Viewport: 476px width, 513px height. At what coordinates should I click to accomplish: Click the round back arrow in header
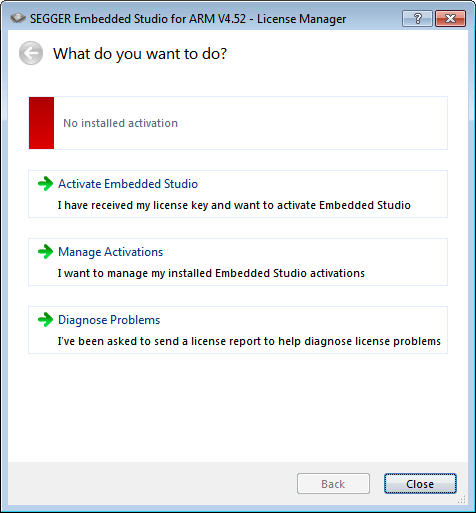click(x=31, y=53)
